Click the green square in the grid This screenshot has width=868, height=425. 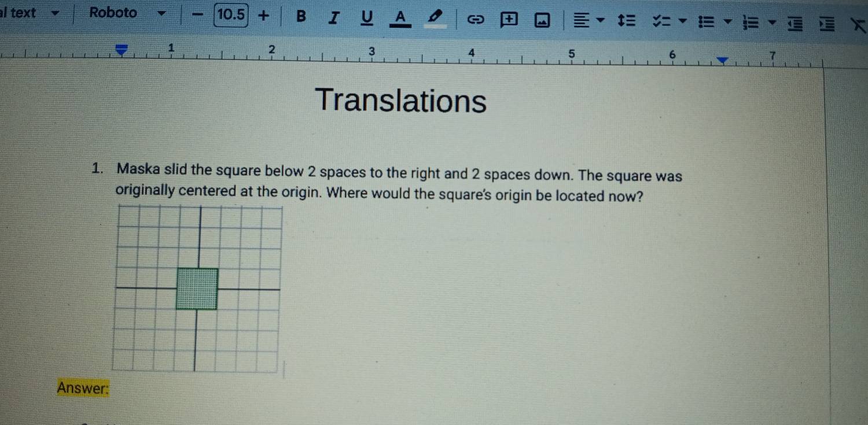(x=197, y=289)
